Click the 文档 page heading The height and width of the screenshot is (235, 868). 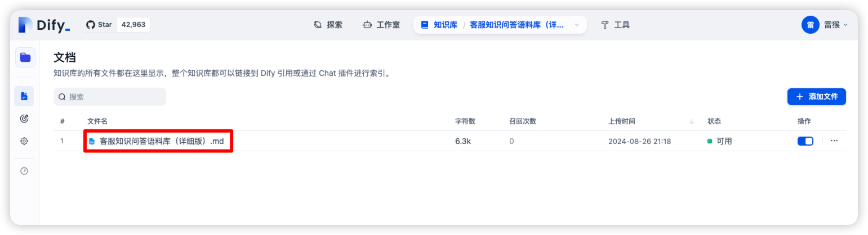coord(65,57)
